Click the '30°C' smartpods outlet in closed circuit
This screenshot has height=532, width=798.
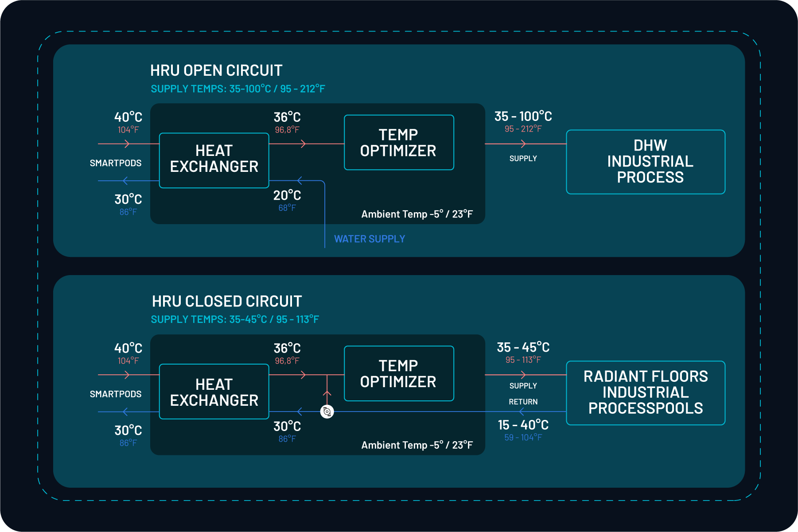128,431
